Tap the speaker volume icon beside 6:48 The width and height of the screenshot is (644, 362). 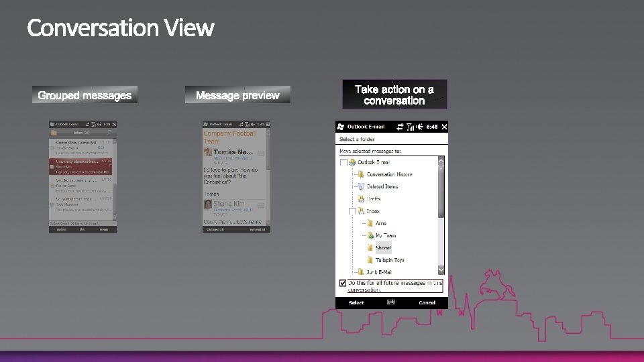tap(420, 127)
